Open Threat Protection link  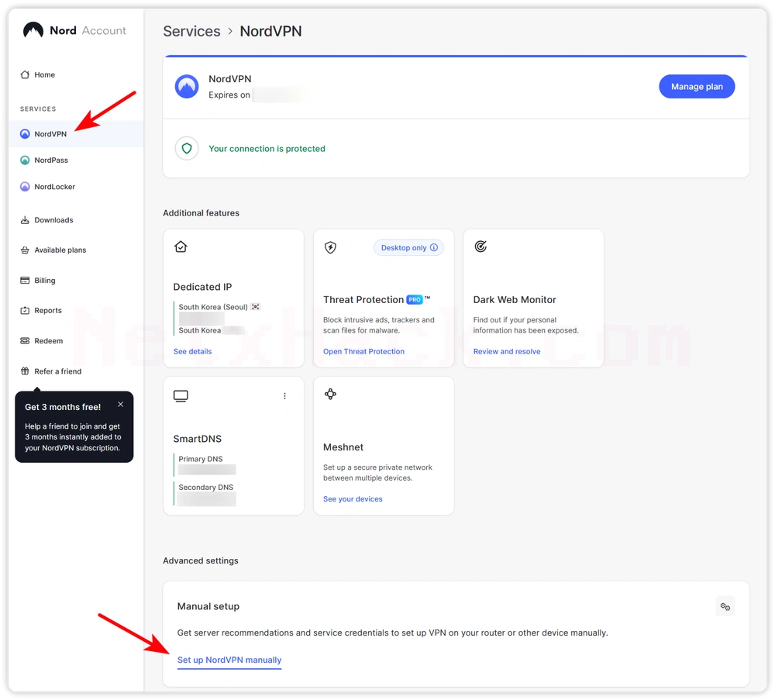point(363,351)
